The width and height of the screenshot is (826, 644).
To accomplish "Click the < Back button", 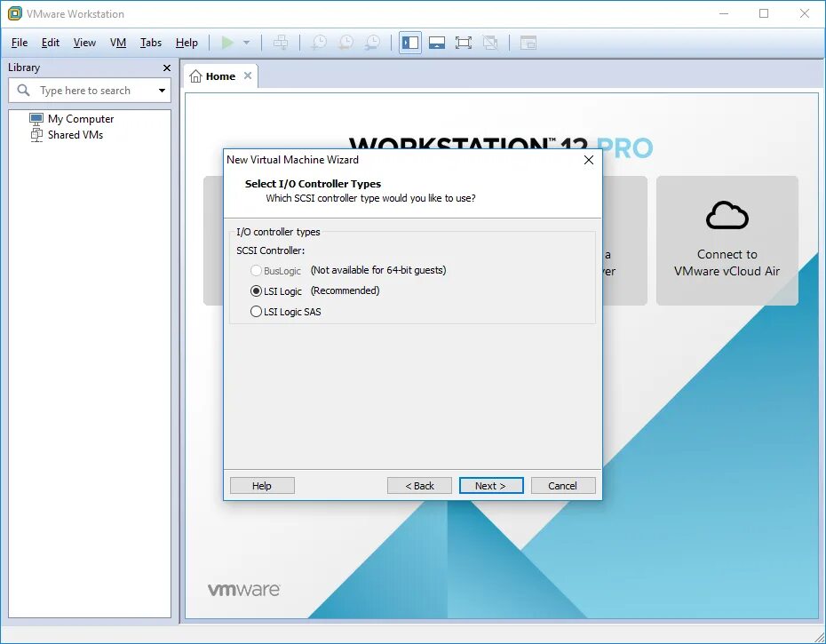I will click(x=419, y=485).
